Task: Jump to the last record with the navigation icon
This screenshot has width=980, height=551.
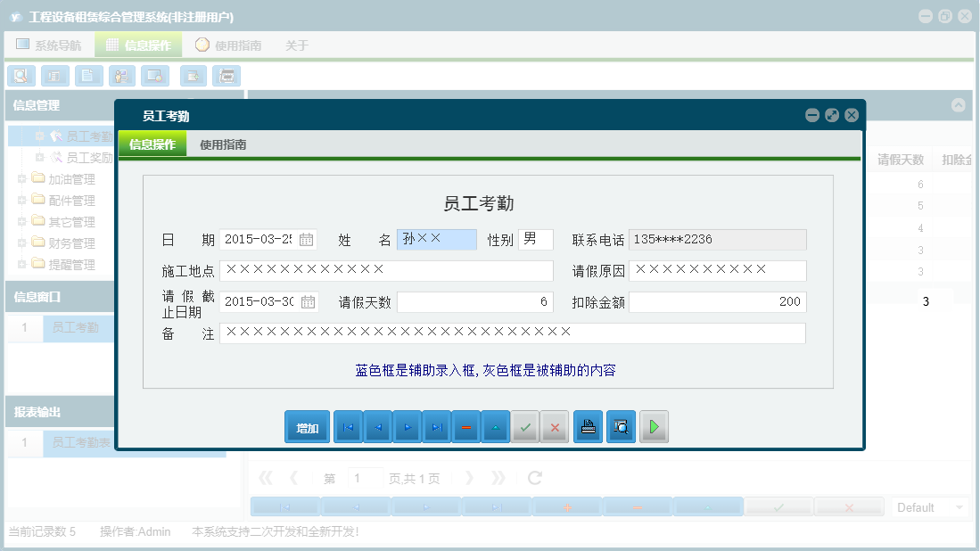Action: [436, 426]
